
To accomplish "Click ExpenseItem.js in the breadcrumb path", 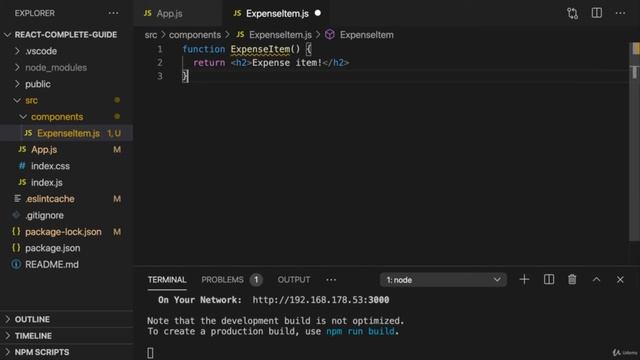I will (280, 35).
